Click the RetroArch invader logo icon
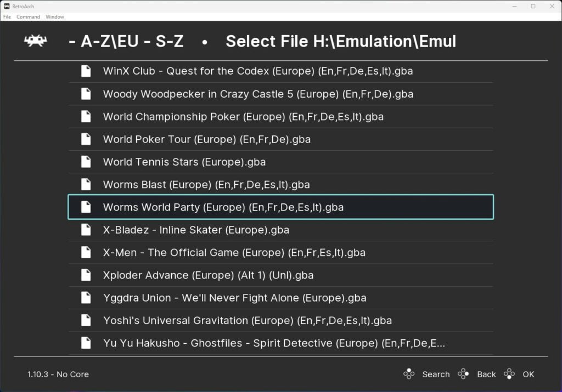 36,41
